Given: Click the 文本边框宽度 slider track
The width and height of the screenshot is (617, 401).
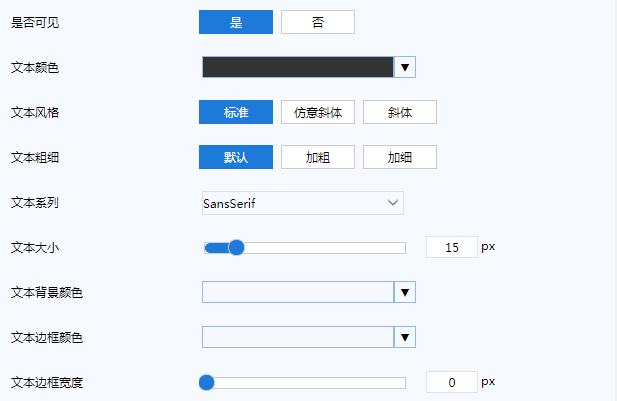Looking at the screenshot, I should [x=310, y=382].
